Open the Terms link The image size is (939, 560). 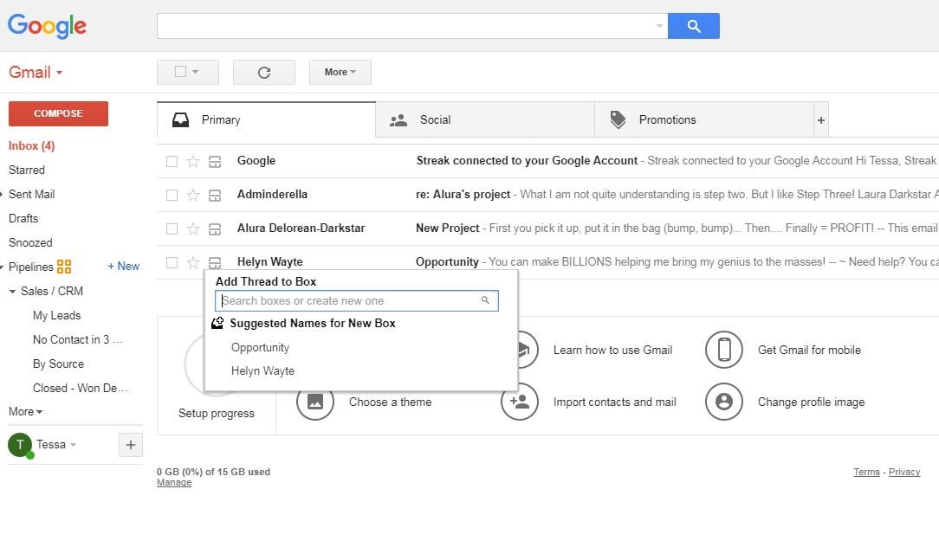[866, 472]
